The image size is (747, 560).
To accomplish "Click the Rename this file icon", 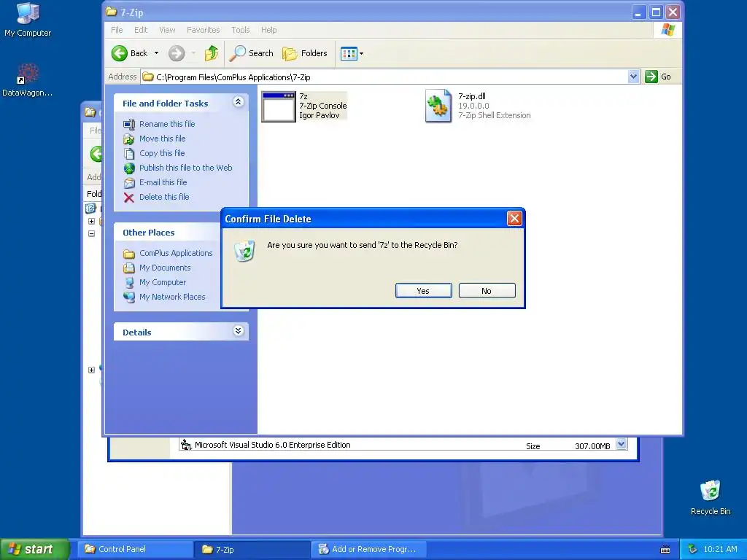I will point(129,124).
